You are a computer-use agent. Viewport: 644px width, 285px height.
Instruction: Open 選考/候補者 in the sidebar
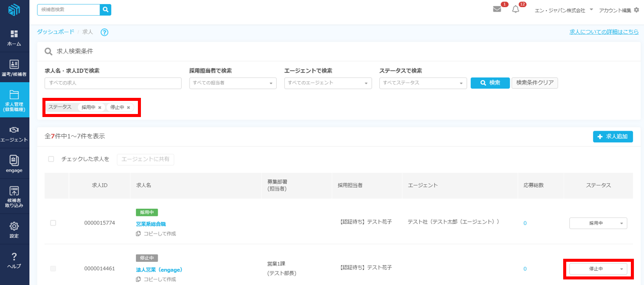14,68
